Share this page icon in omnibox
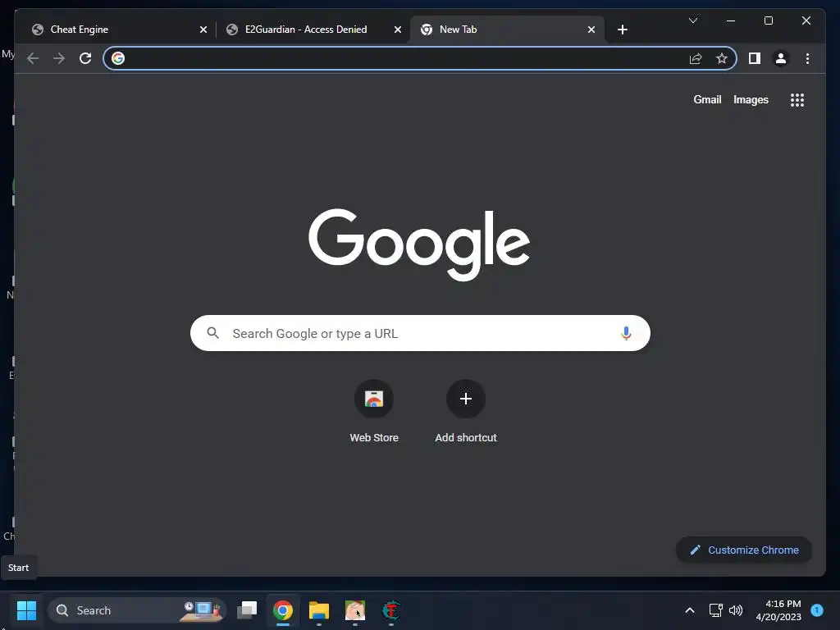The height and width of the screenshot is (630, 840). click(696, 58)
